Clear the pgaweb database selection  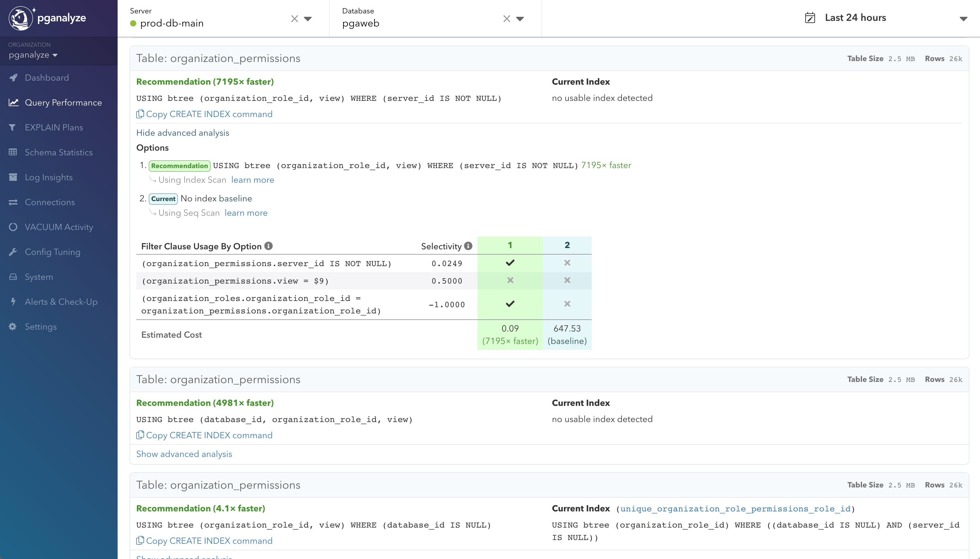[506, 19]
